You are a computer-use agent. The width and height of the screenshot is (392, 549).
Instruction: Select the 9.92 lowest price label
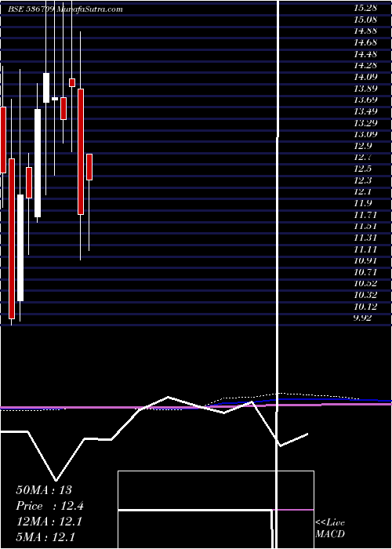(363, 318)
